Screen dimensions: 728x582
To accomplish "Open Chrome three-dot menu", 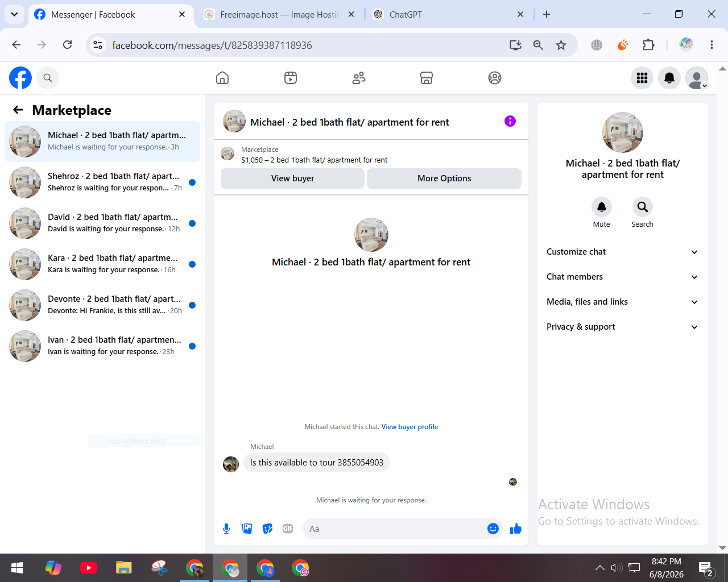I will pyautogui.click(x=712, y=45).
